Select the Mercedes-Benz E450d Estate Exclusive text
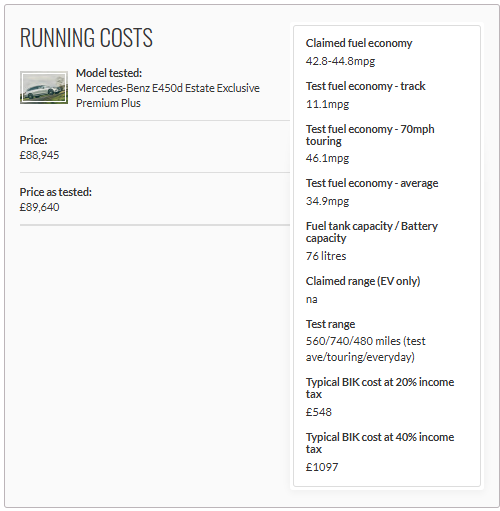The image size is (500, 511). pos(168,96)
